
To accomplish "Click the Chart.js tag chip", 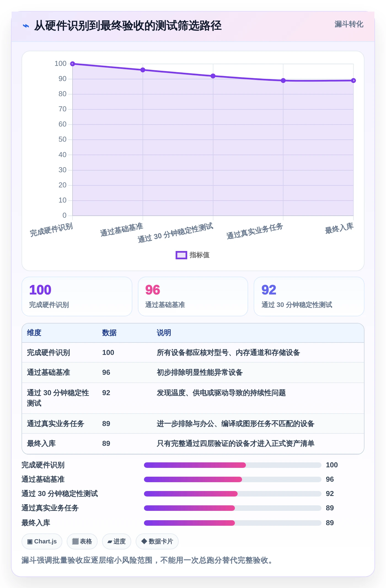I will click(x=42, y=541).
